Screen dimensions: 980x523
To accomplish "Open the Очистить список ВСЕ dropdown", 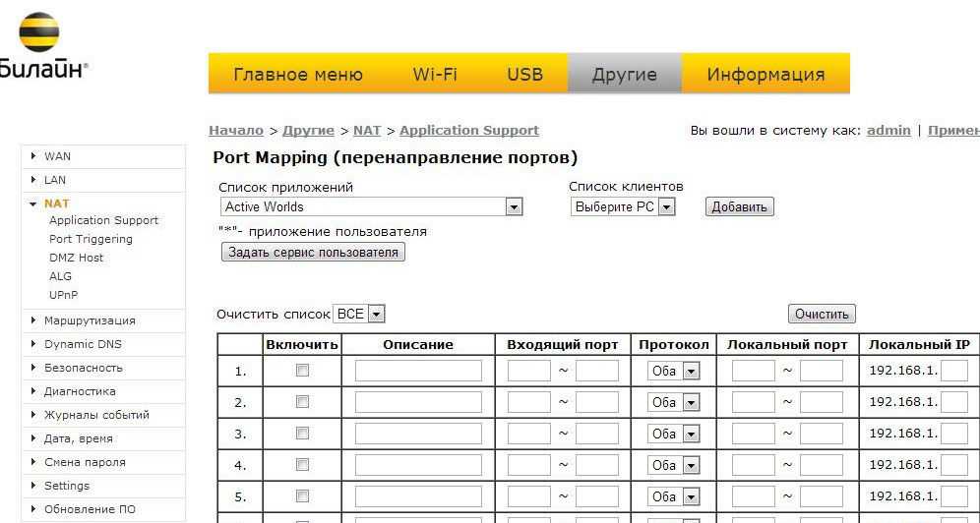I will pyautogui.click(x=359, y=314).
